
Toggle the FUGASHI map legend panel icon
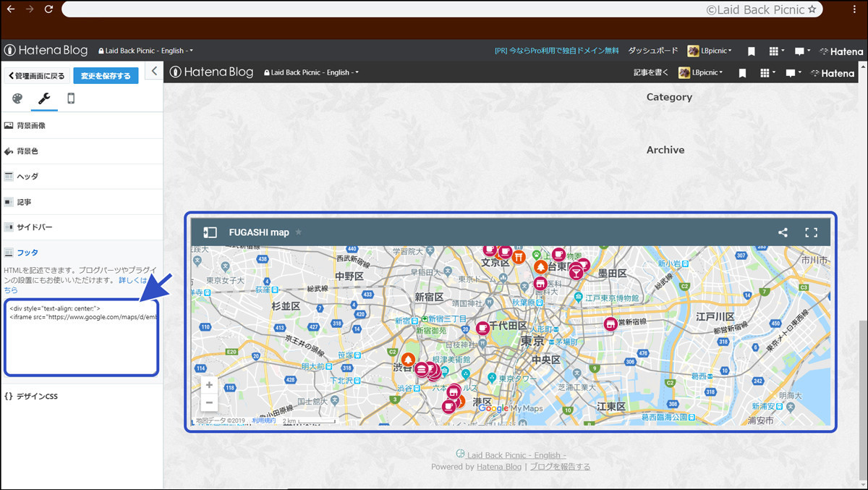210,232
